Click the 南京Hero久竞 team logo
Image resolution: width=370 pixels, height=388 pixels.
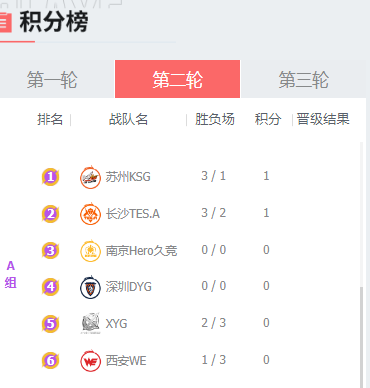point(90,251)
